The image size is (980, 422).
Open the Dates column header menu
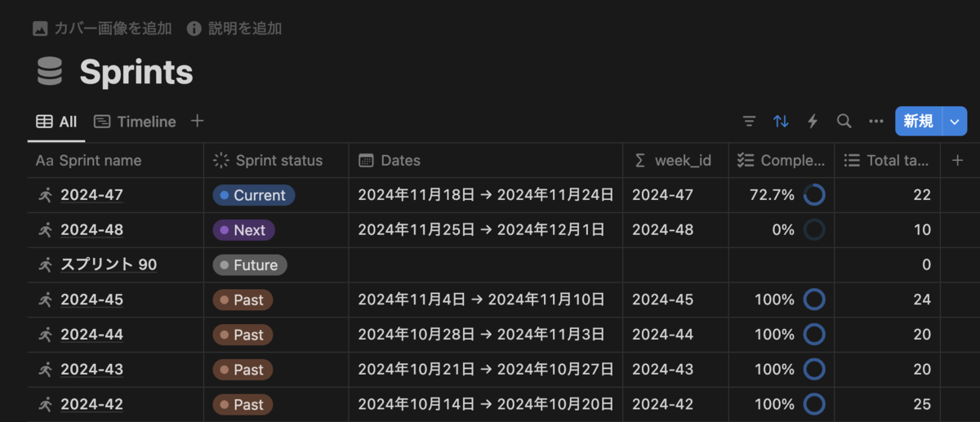(486, 161)
